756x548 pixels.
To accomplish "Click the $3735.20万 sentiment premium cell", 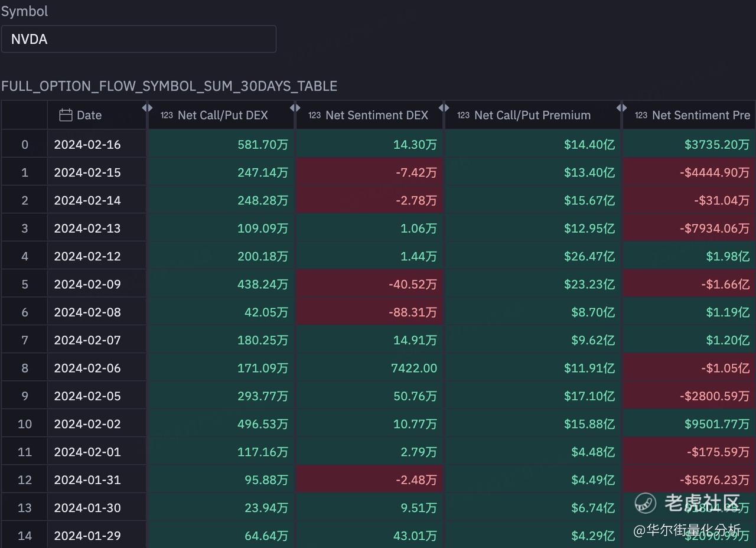I will 689,144.
